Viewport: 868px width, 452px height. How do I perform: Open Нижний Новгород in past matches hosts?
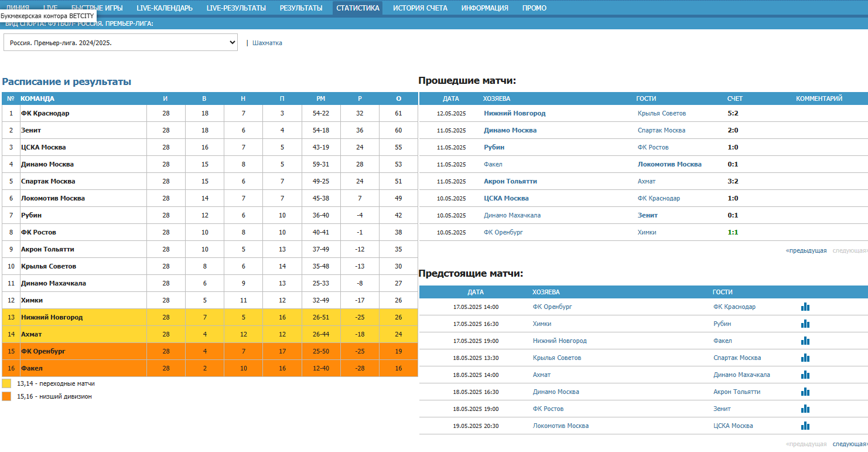click(514, 113)
